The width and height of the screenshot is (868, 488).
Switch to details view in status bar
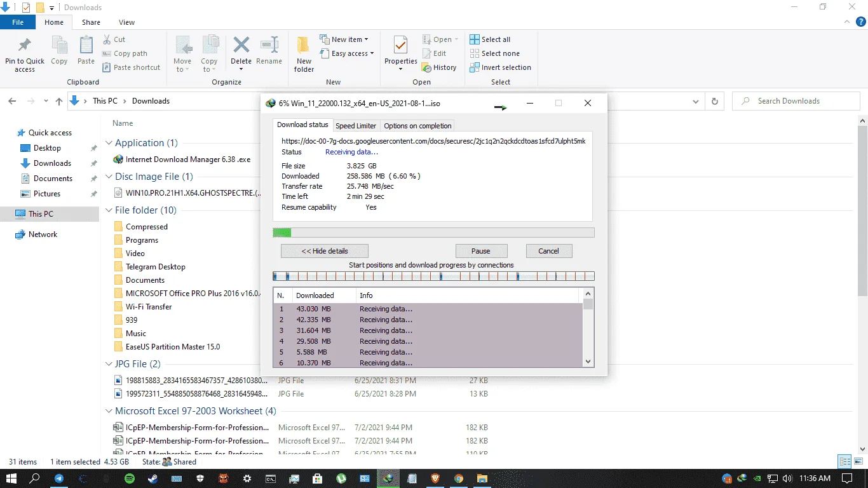click(x=844, y=462)
